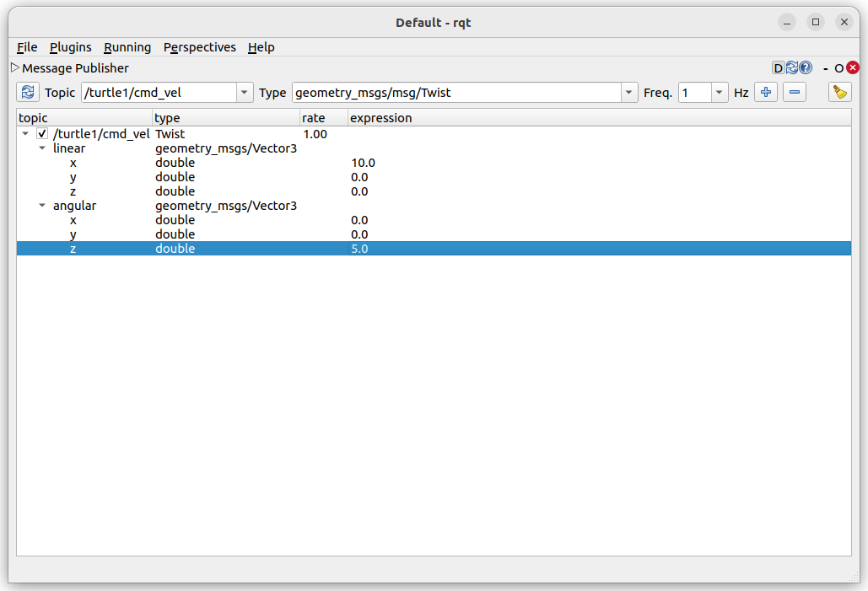This screenshot has width=868, height=591.
Task: Click geometry_msgs/Vector3 in the angular row
Action: coord(226,206)
